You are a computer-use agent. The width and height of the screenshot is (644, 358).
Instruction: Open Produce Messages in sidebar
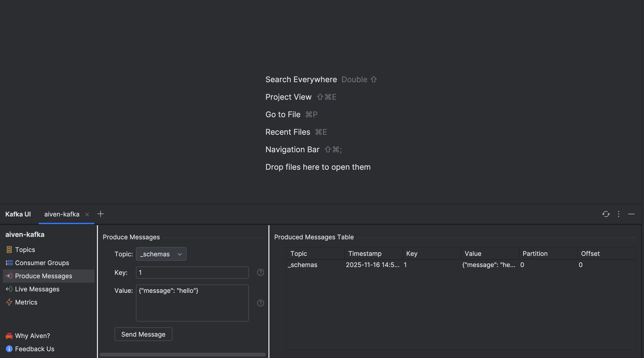[x=44, y=276]
